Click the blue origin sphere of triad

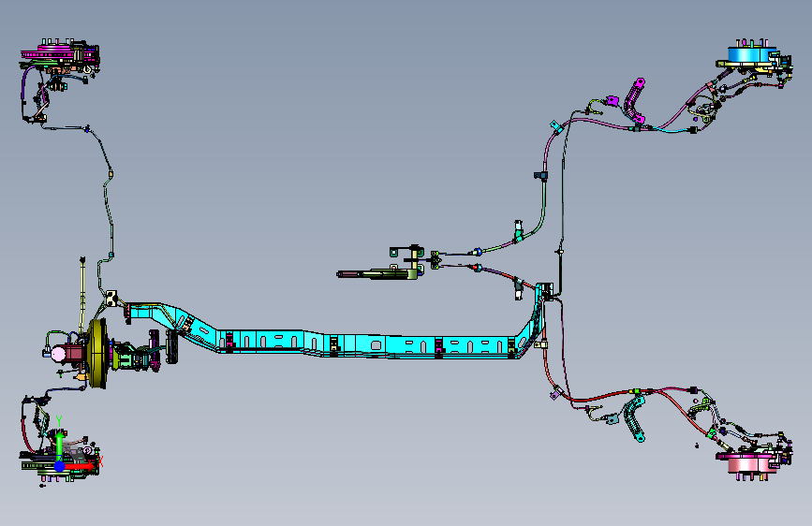click(60, 466)
